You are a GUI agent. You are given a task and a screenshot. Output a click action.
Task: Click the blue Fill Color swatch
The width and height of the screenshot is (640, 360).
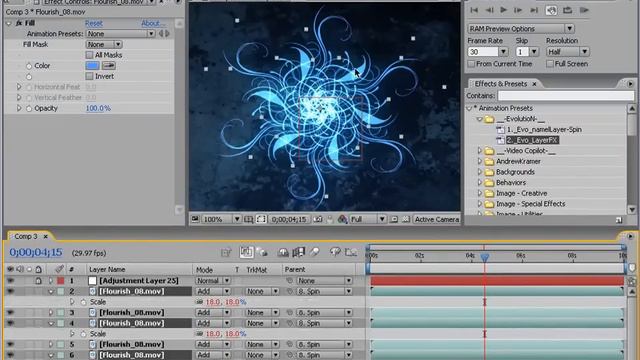[x=92, y=65]
